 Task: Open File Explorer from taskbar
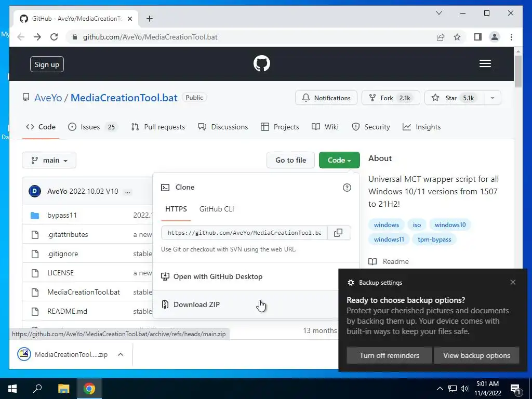point(63,389)
